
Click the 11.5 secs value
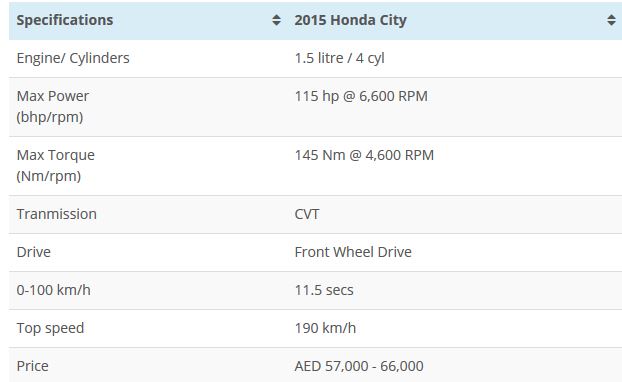324,290
